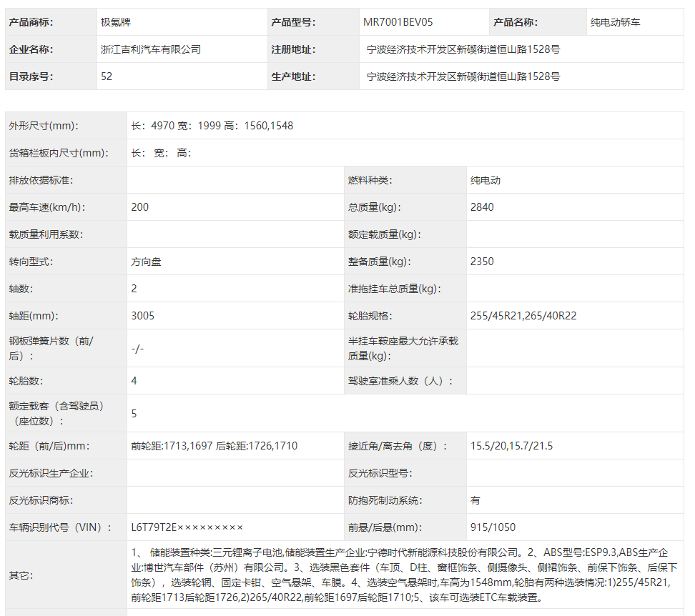695x616 pixels.
Task: Click the tire count value 4
Action: [x=134, y=381]
